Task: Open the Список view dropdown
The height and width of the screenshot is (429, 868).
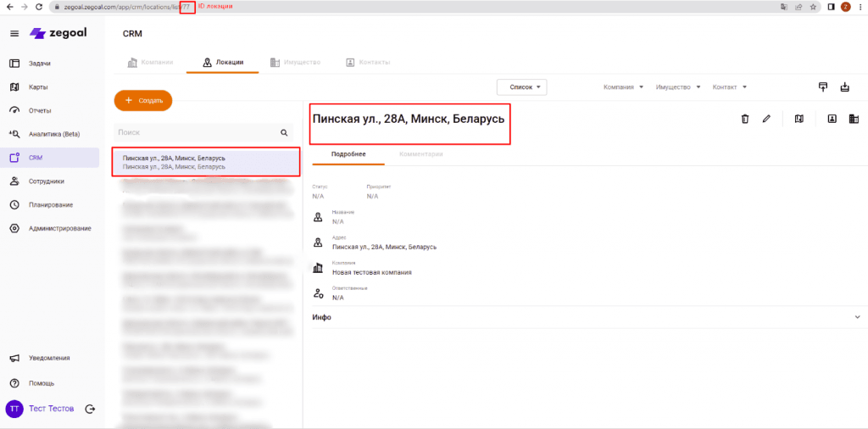Action: point(521,86)
